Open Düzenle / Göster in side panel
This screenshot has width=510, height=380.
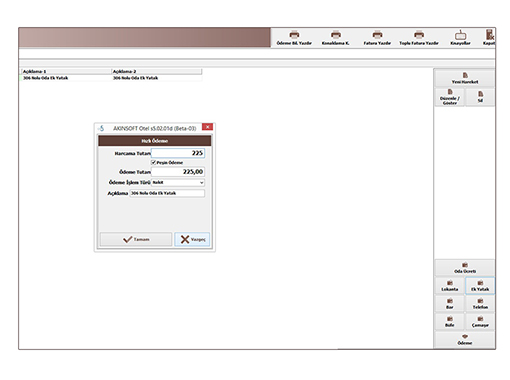(449, 97)
